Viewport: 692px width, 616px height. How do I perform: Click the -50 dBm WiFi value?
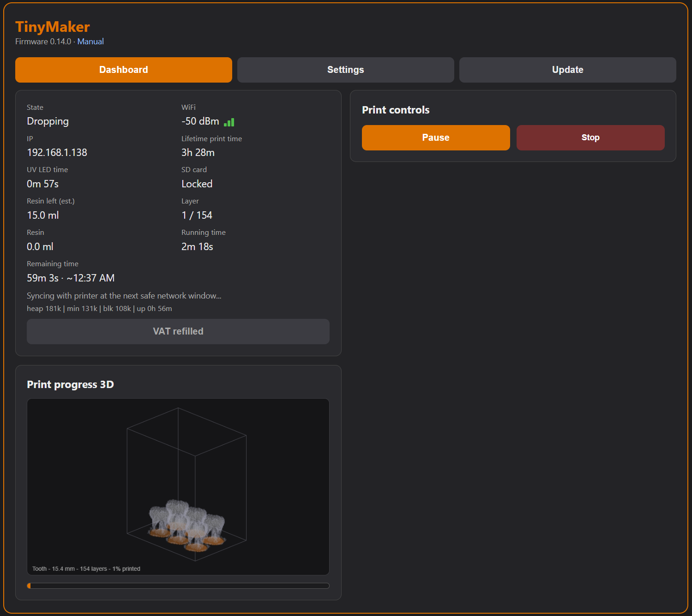200,121
